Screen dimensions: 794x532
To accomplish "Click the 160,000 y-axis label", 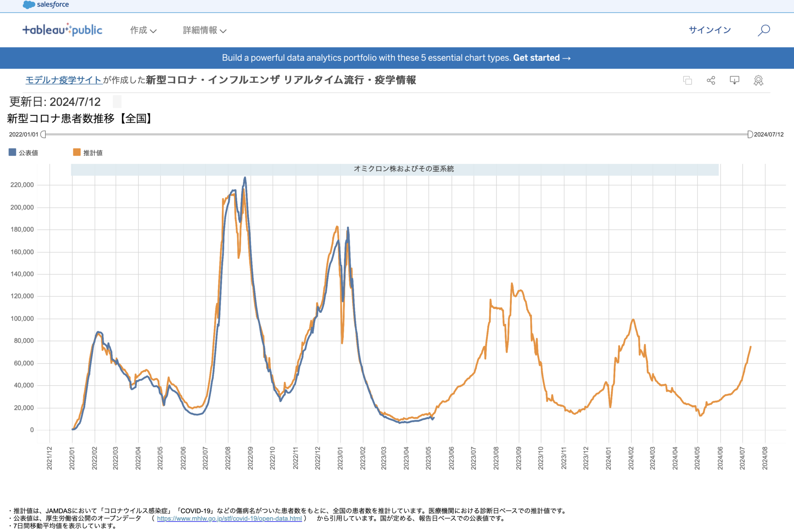I will click(x=22, y=252).
